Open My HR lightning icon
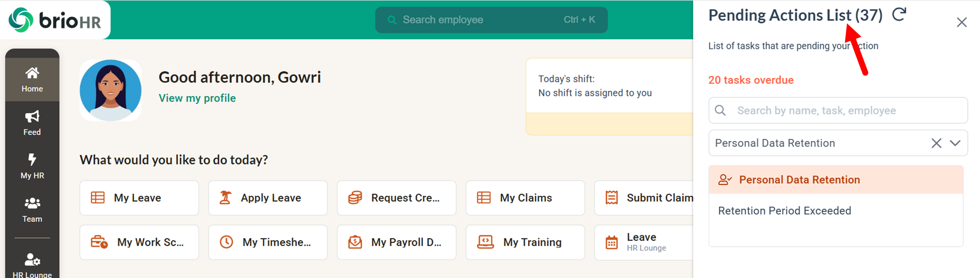 (32, 160)
